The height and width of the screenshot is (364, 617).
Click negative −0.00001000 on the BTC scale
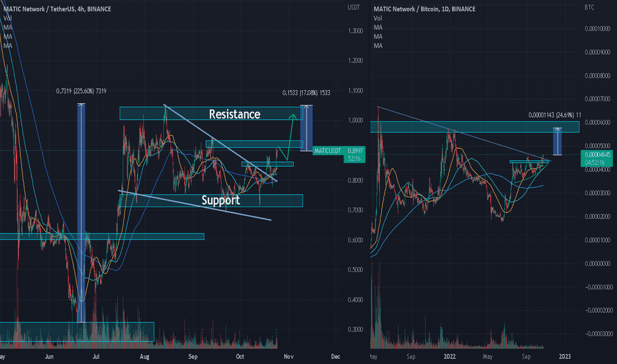coord(598,287)
